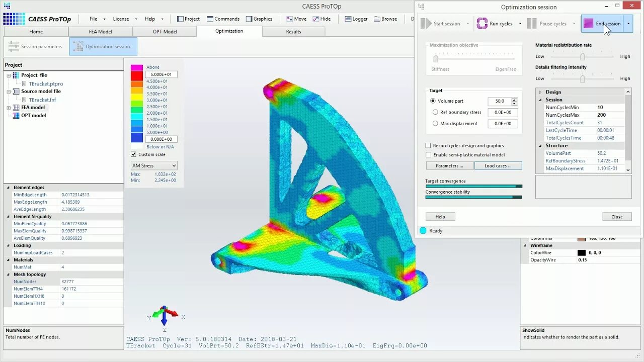Edit the legend lower limit 0.000E+00 field
Viewport: 644px width, 362px height.
(161, 139)
